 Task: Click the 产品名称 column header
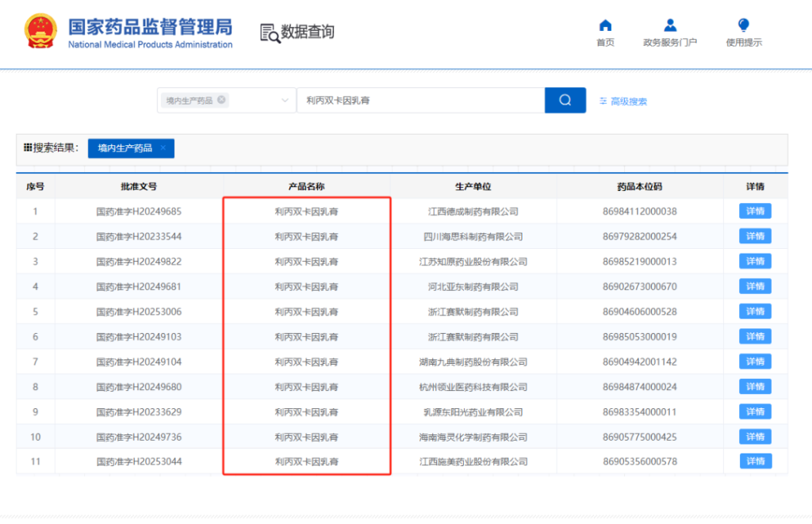(307, 186)
